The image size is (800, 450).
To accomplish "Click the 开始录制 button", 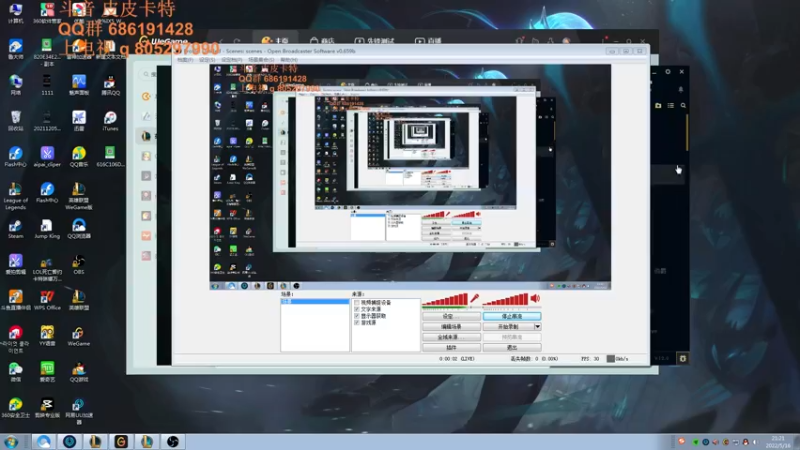I will 508,327.
